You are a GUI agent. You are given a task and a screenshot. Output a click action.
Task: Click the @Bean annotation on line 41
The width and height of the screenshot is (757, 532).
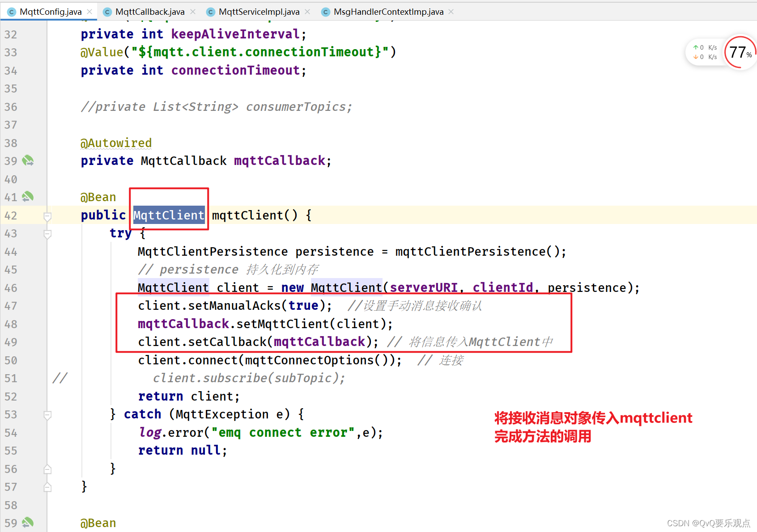pos(98,197)
